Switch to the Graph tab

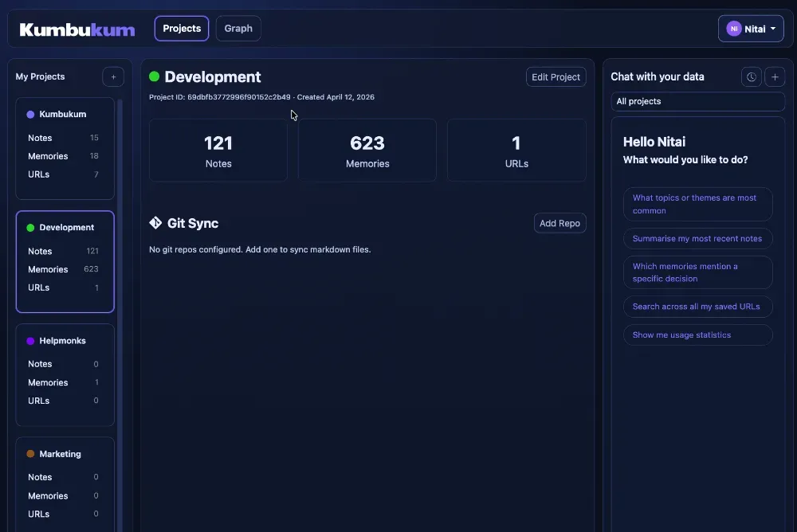click(238, 28)
